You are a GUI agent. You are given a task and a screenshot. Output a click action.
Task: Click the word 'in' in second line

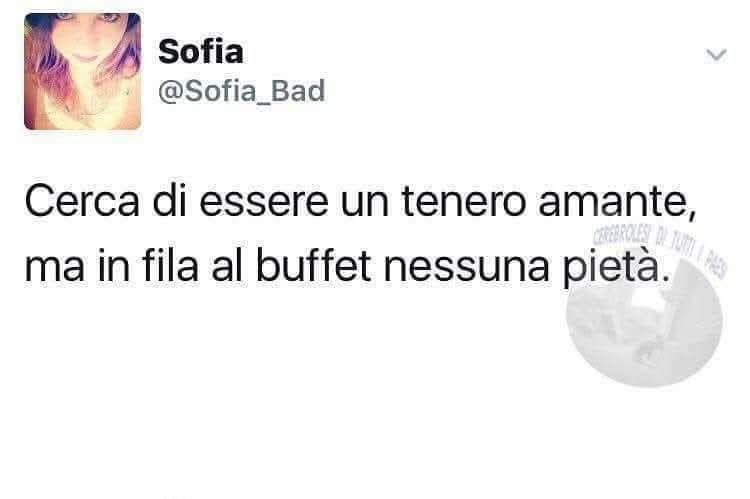(113, 266)
